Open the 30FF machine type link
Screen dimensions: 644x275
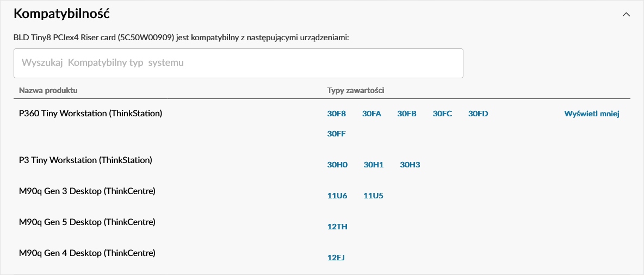pos(337,134)
